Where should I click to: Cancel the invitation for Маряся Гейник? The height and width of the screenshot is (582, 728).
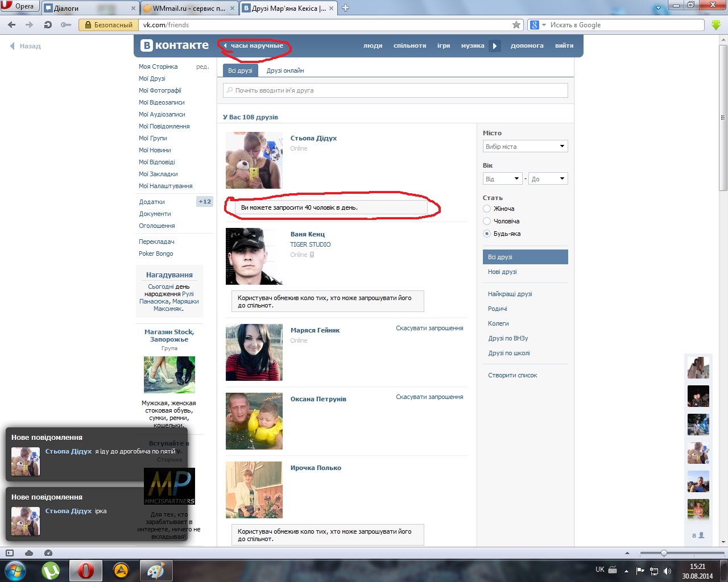[429, 328]
